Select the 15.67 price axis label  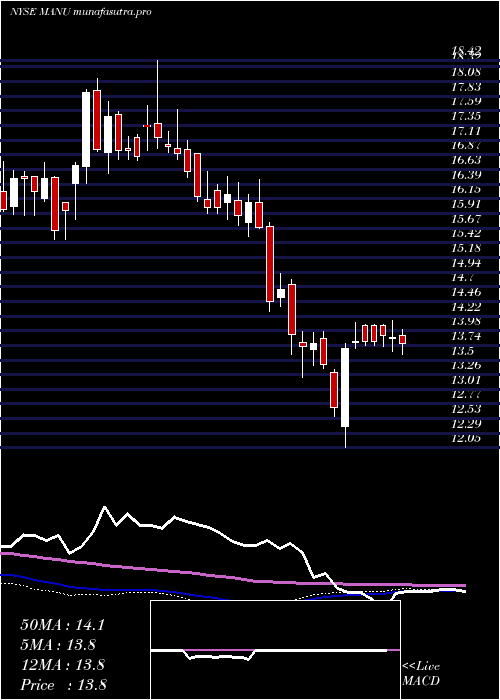(x=466, y=219)
